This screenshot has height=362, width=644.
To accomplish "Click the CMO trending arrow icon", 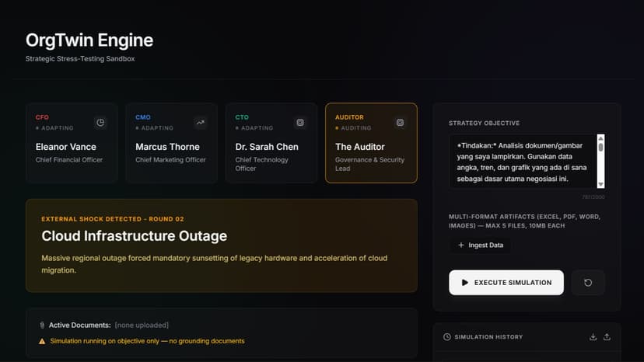I will [200, 123].
